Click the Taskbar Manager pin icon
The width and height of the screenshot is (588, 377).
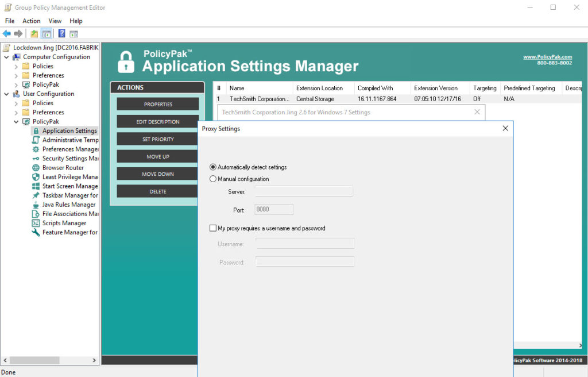36,195
